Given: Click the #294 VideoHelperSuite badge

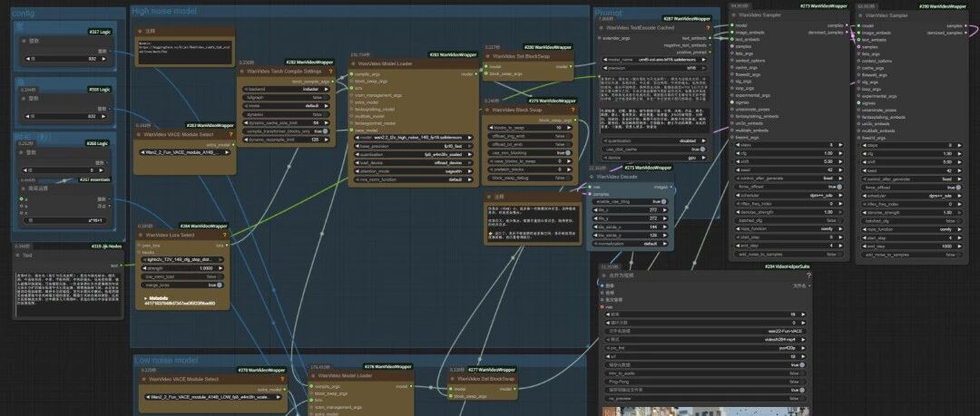Looking at the screenshot, I should point(787,266).
